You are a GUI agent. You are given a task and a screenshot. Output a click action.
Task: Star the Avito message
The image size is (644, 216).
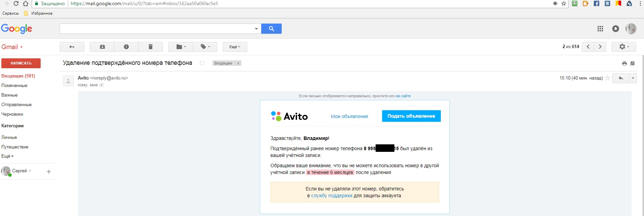pos(607,78)
